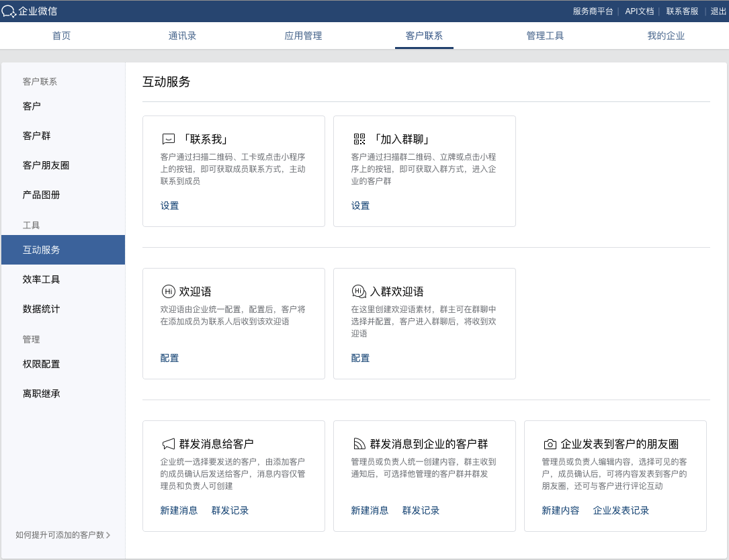This screenshot has width=729, height=560.
Task: Go to the 我的企业 tab
Action: tap(666, 36)
